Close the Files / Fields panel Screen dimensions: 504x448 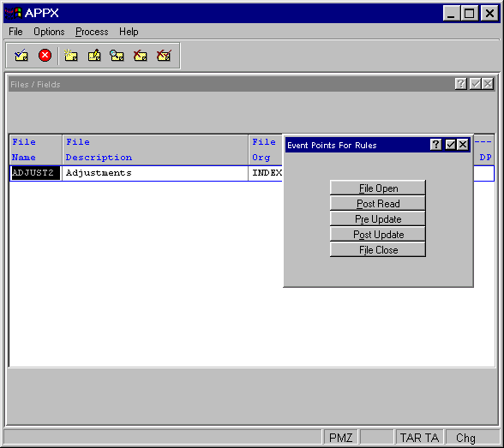pyautogui.click(x=488, y=84)
